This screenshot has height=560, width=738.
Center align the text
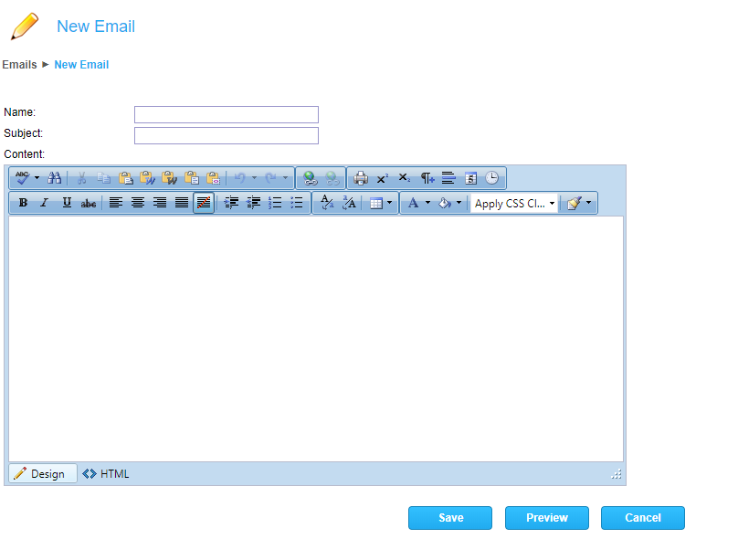pos(138,203)
